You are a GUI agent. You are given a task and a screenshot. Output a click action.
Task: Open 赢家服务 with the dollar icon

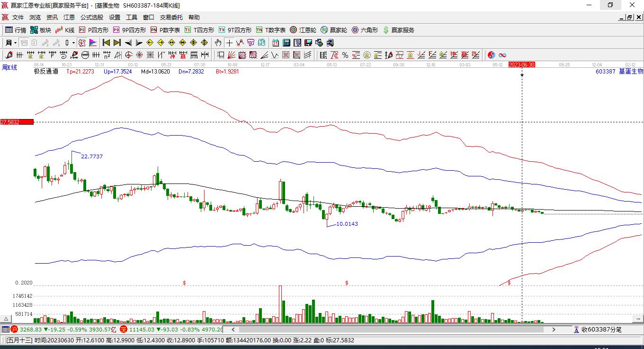398,30
